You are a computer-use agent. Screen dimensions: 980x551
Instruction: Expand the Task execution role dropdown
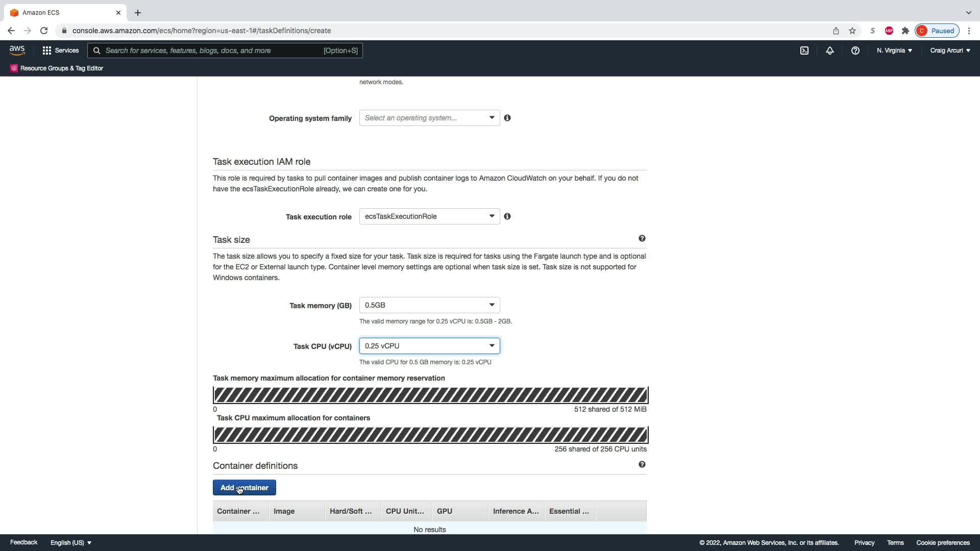pos(429,216)
